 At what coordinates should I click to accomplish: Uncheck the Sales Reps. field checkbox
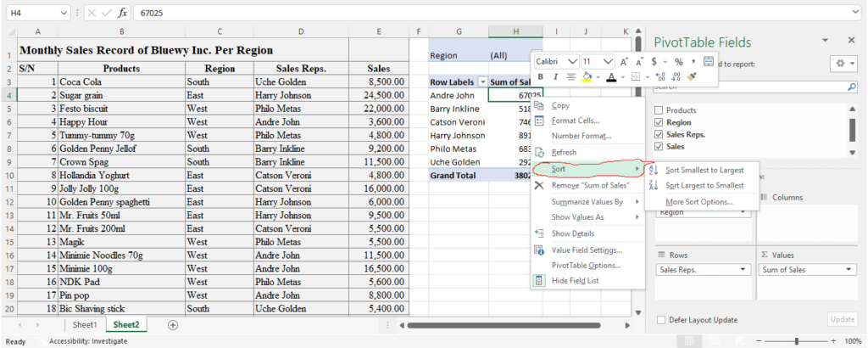(x=658, y=135)
